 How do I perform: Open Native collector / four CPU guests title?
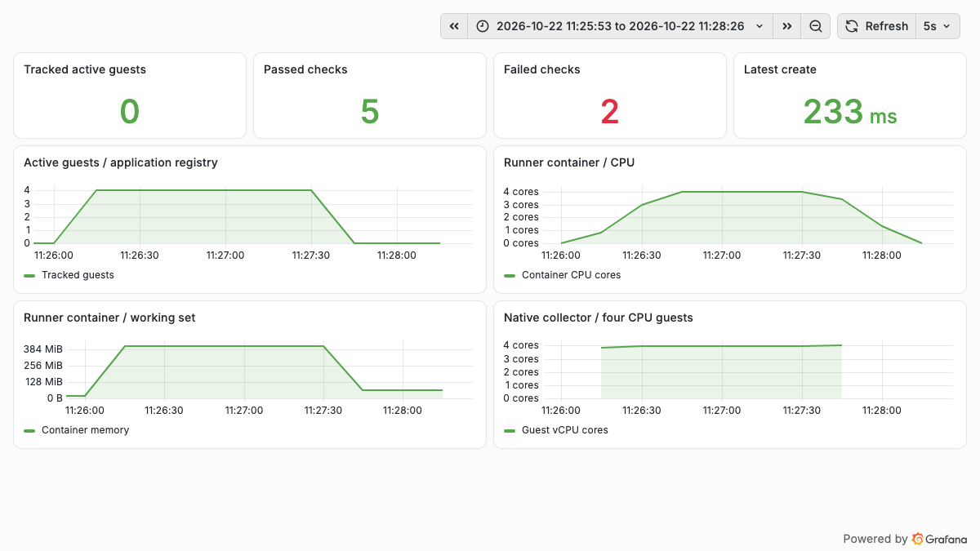[x=599, y=318]
